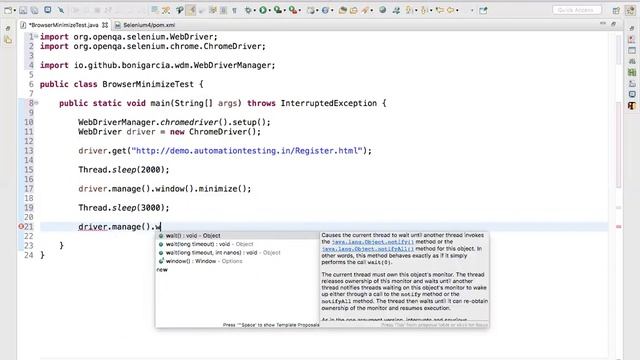Select wait(long timeout, int nanos) proposal
The image size is (640, 360).
tap(237, 253)
